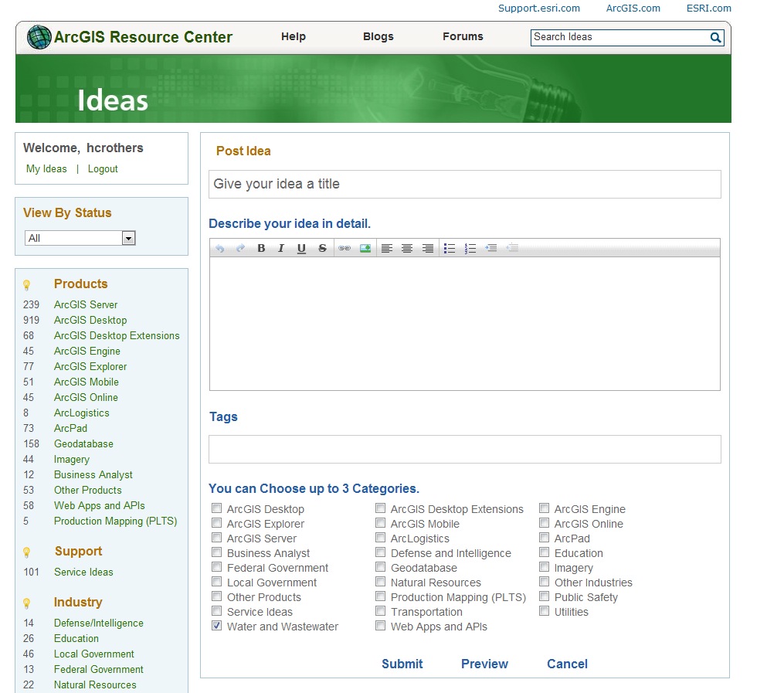
Task: Check the Public Safety category checkbox
Action: point(544,596)
